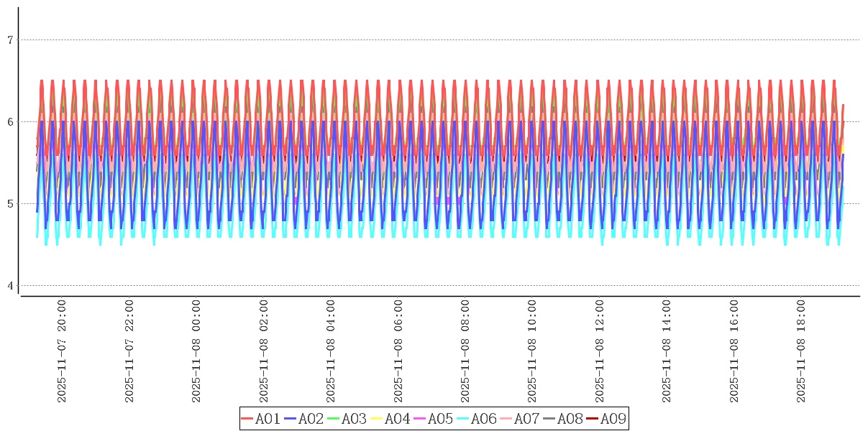Screen dimensions: 868x431
Task: Click the red A01 legend line swatch
Action: [247, 419]
